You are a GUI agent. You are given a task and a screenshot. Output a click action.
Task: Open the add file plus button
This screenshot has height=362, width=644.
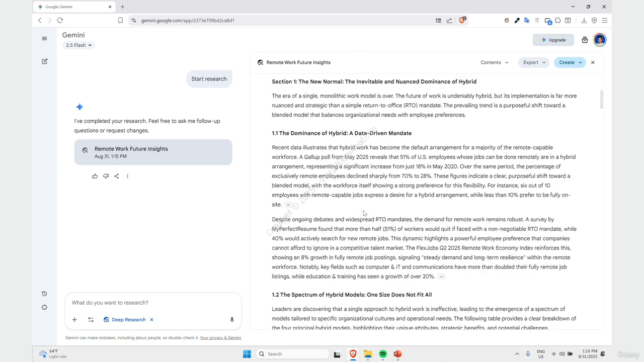(x=74, y=320)
